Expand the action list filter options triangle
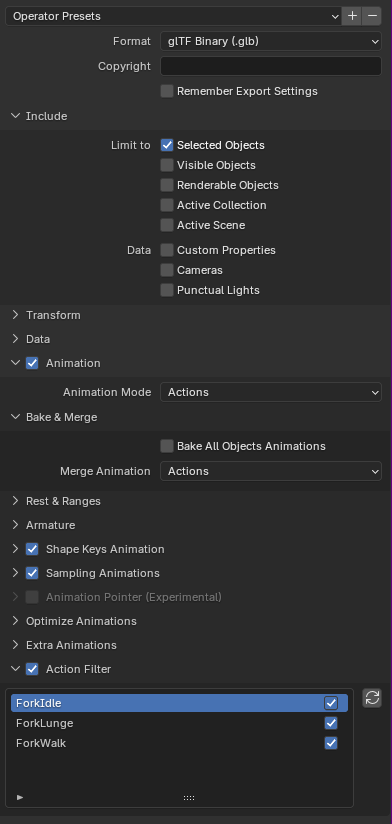The height and width of the screenshot is (824, 392). 20,797
